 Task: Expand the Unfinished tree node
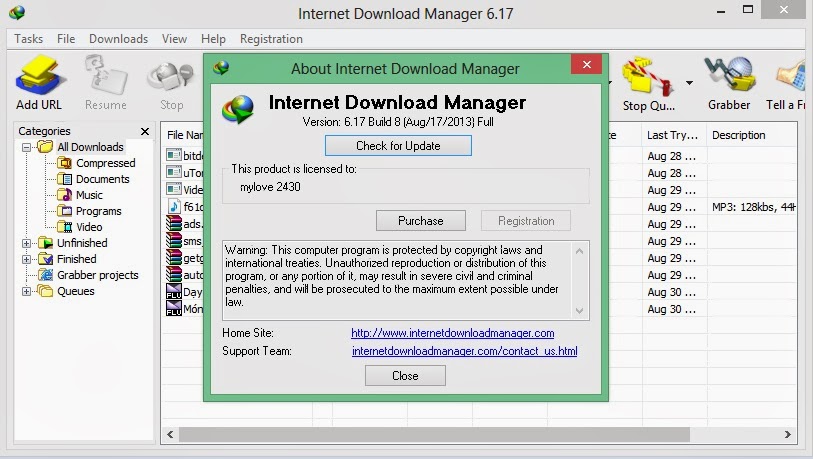pos(26,243)
